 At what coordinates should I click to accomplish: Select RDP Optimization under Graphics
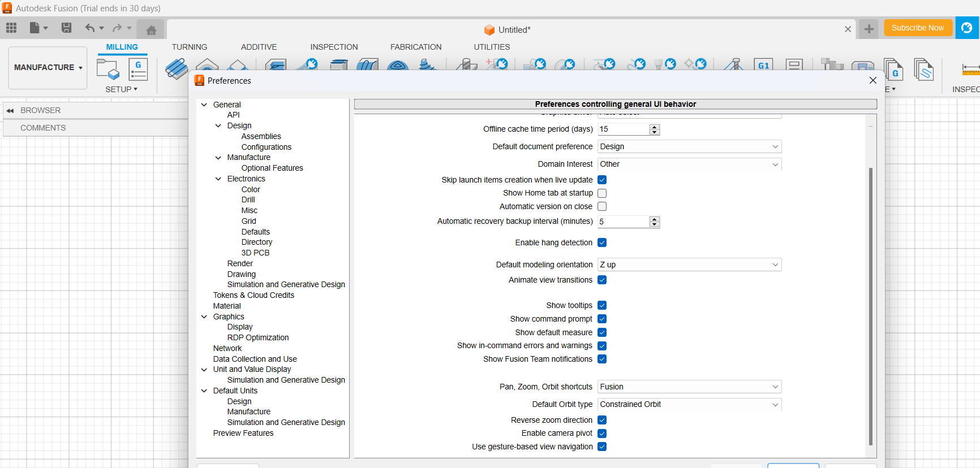258,337
